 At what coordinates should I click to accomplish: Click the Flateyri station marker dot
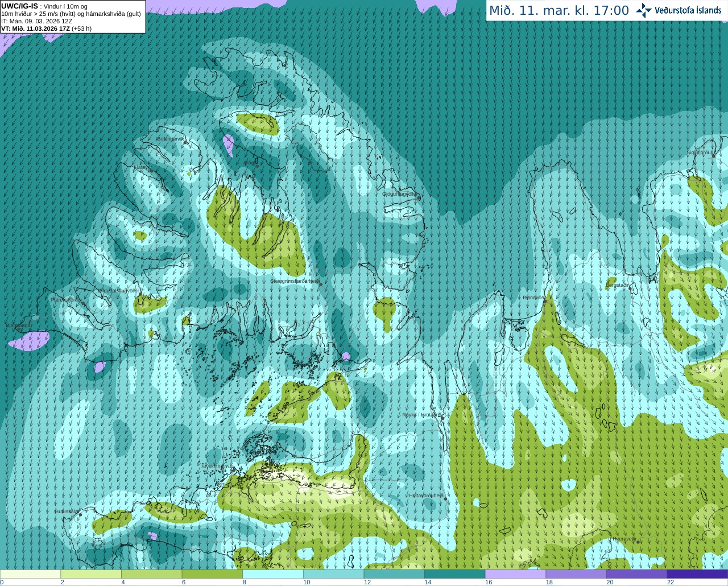(x=151, y=171)
